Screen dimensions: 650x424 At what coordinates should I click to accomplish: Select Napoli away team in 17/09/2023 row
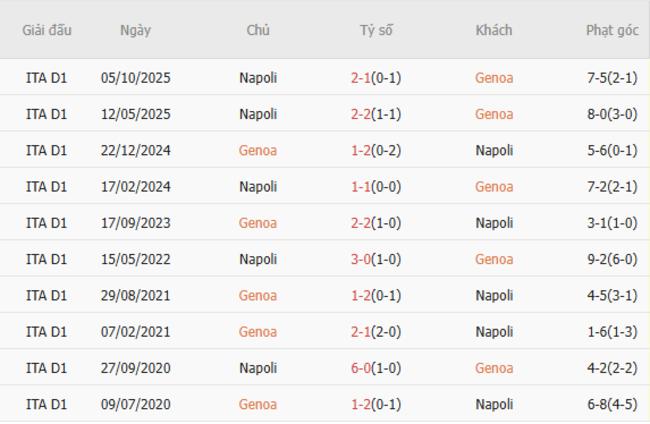pos(494,223)
